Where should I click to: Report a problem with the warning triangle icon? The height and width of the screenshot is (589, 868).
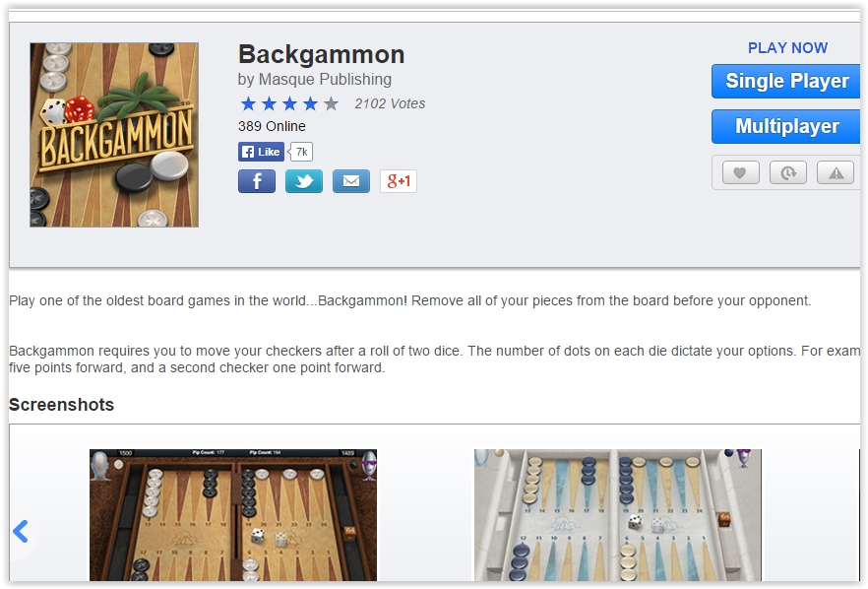point(836,173)
